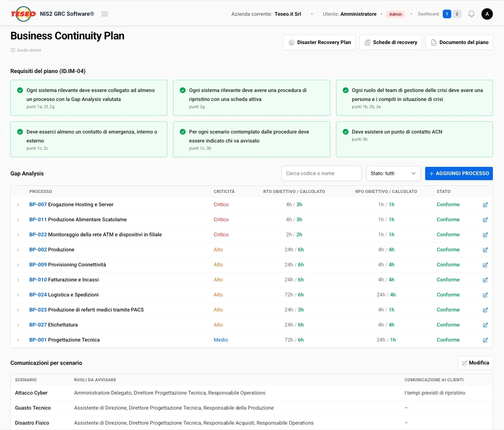Click AGGIUNGI PROCESSO button
Viewport: 504px width, 430px height.
459,173
